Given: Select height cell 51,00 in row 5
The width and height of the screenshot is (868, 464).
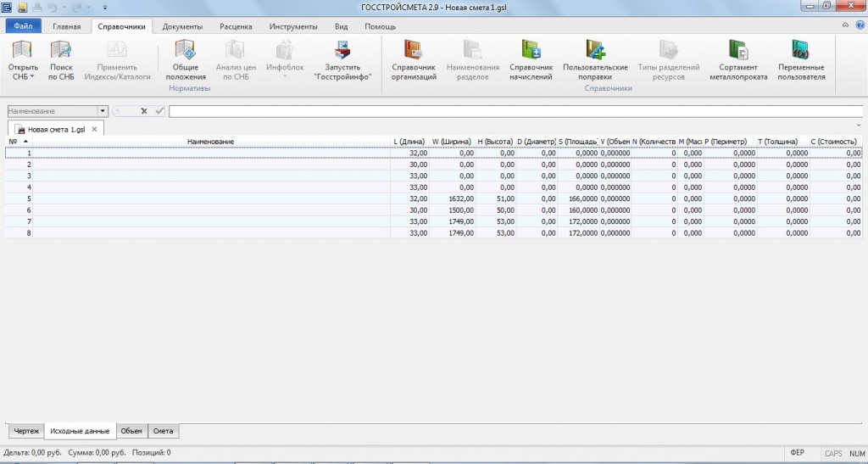Looking at the screenshot, I should tap(495, 198).
